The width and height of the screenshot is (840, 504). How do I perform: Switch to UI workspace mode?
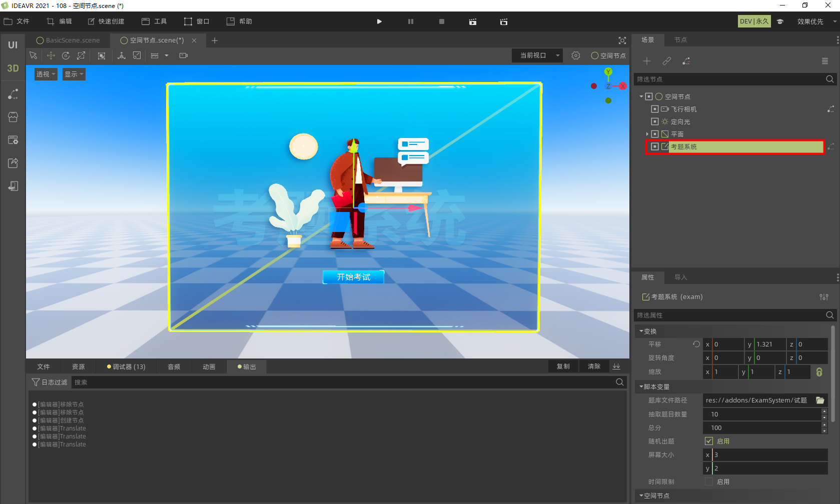coord(13,45)
